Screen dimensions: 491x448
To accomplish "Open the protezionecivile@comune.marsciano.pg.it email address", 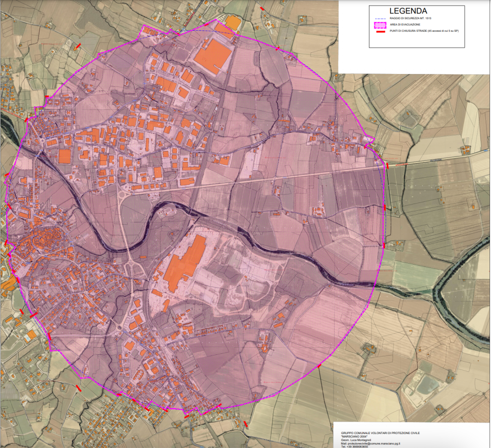I will coord(375,443).
